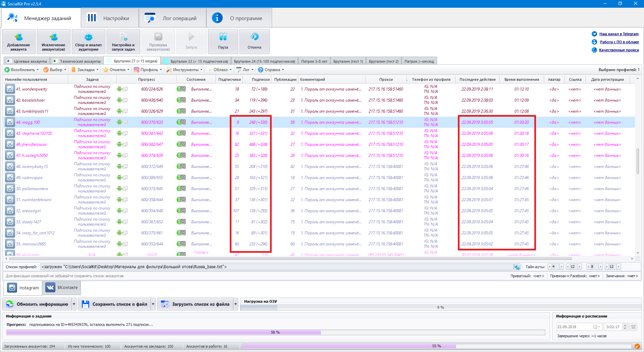The width and height of the screenshot is (644, 352).
Task: Click the Instagram icon of wonderqwerty row
Action: [10, 89]
